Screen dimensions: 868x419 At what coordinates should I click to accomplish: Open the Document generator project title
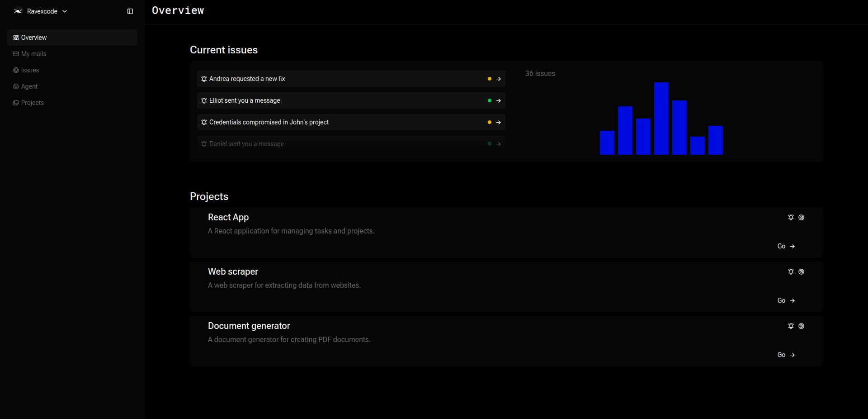pos(249,326)
